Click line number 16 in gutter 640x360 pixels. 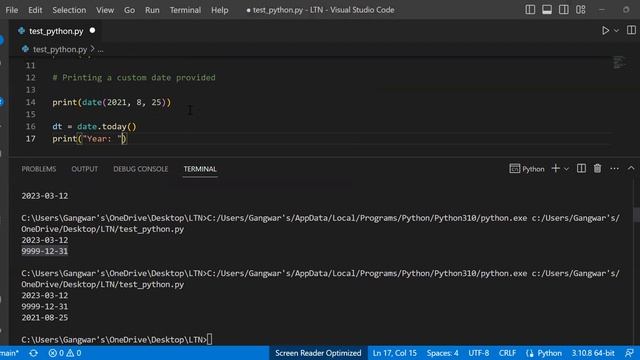click(x=31, y=127)
